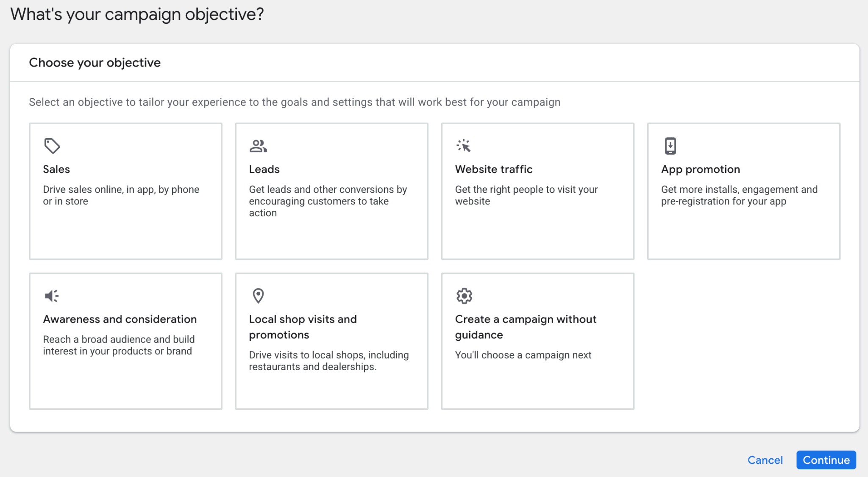Click 'Get leads and other conversions' description

point(328,201)
